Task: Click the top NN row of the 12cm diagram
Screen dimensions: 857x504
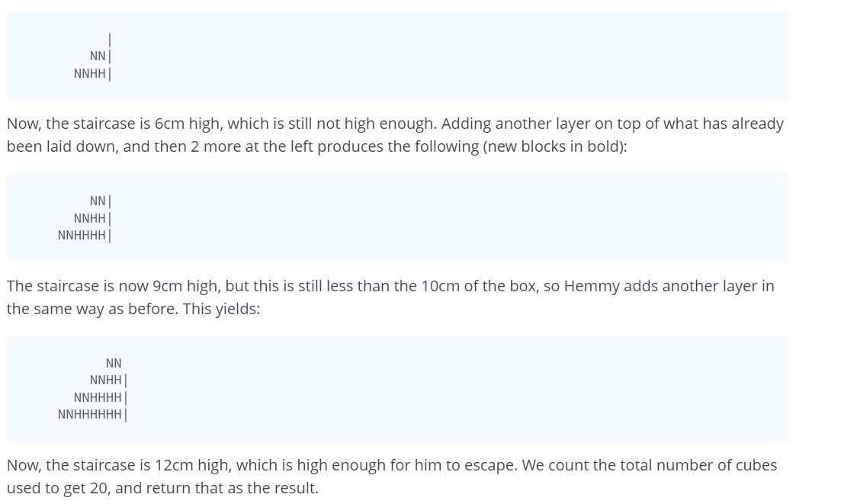Action: coord(114,364)
